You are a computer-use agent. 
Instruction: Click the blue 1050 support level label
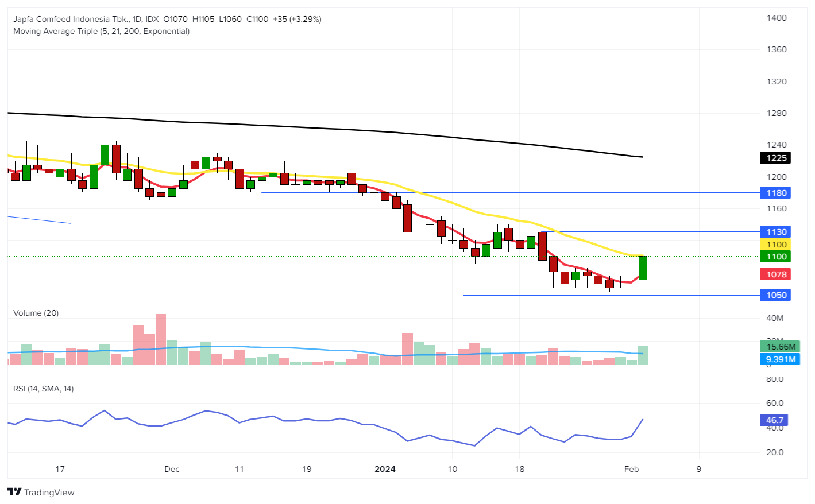click(775, 295)
